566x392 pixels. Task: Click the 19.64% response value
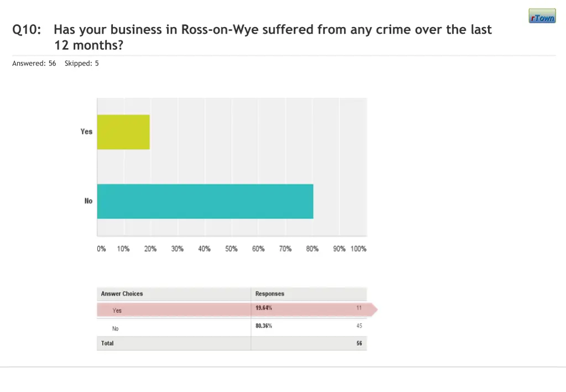click(x=264, y=308)
